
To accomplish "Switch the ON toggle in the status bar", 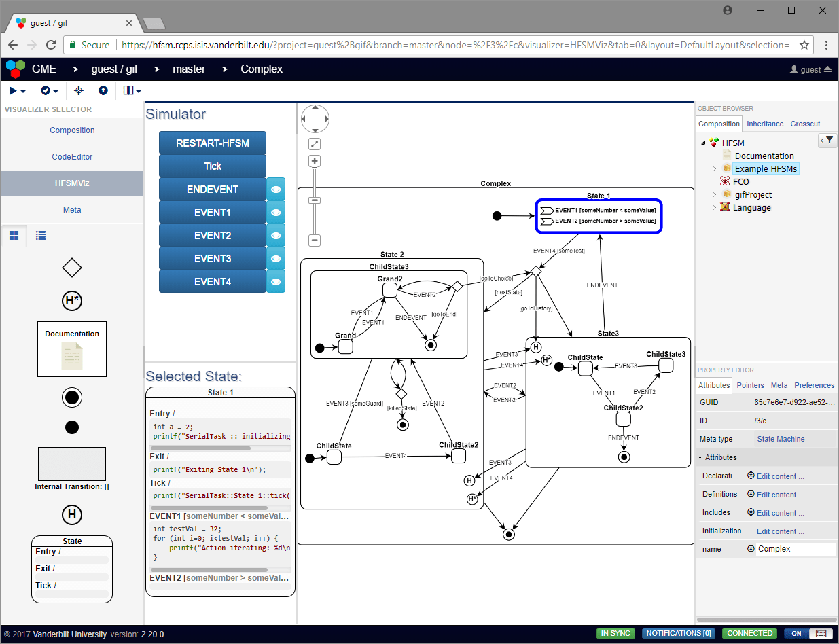I will point(796,633).
